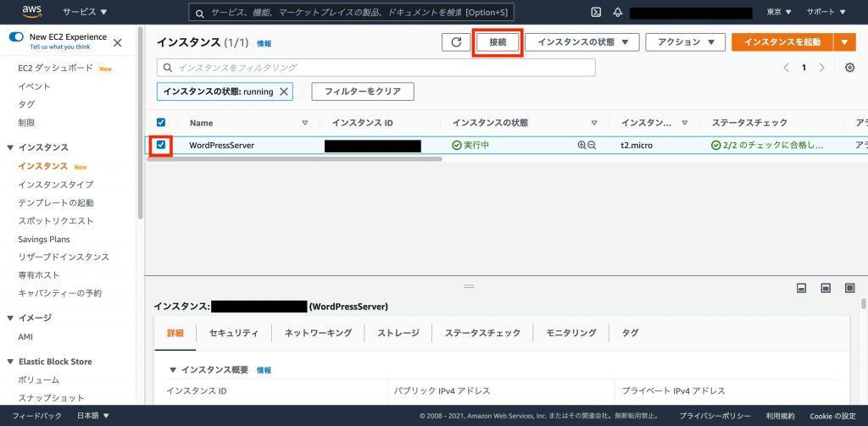
Task: Switch to the 詳細 tab
Action: pos(175,333)
